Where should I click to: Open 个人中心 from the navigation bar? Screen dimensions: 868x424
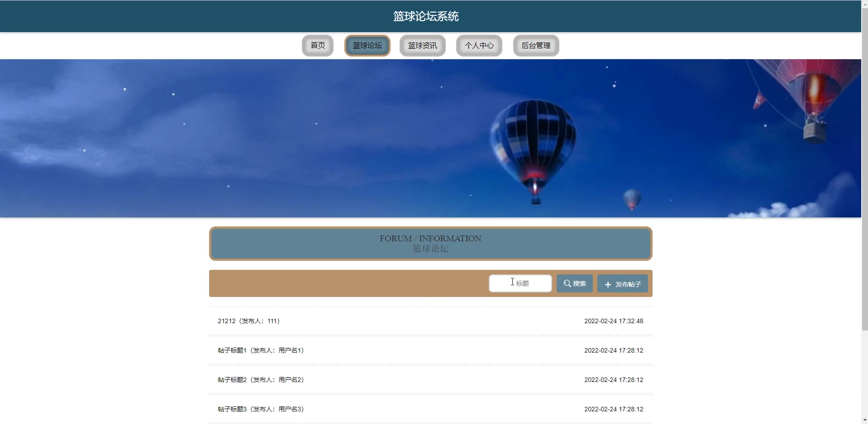(x=479, y=46)
